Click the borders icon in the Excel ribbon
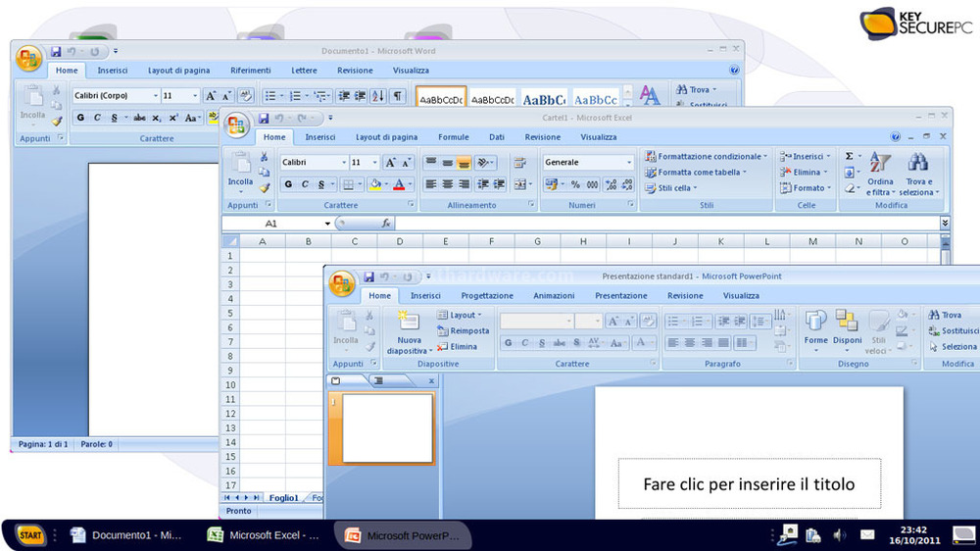Image resolution: width=980 pixels, height=551 pixels. (x=349, y=184)
